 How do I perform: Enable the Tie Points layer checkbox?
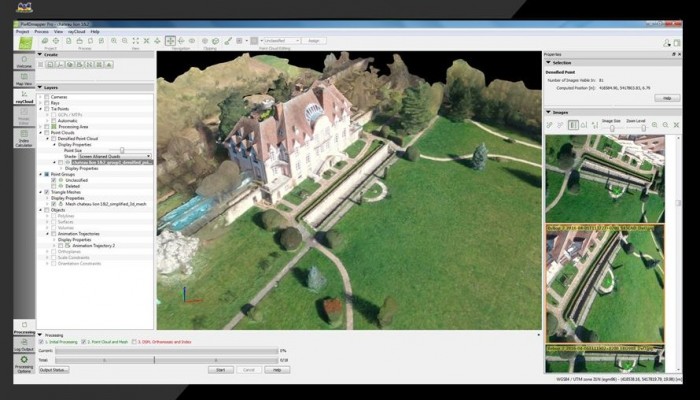pos(46,109)
